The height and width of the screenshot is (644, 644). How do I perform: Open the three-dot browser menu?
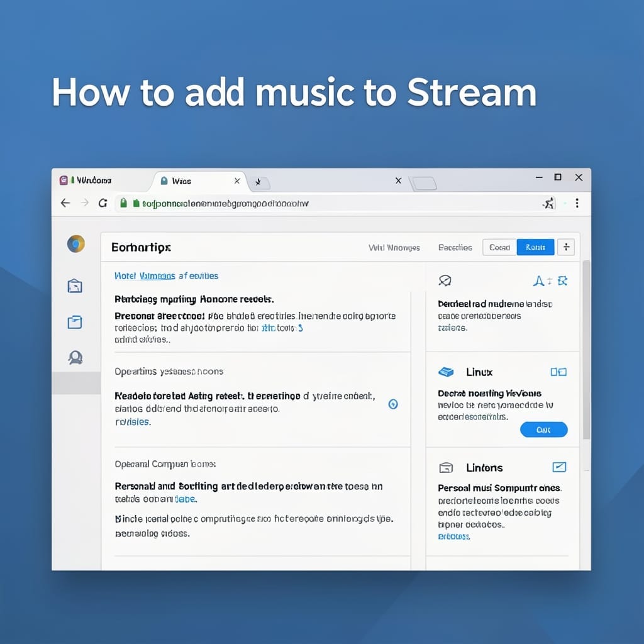577,203
